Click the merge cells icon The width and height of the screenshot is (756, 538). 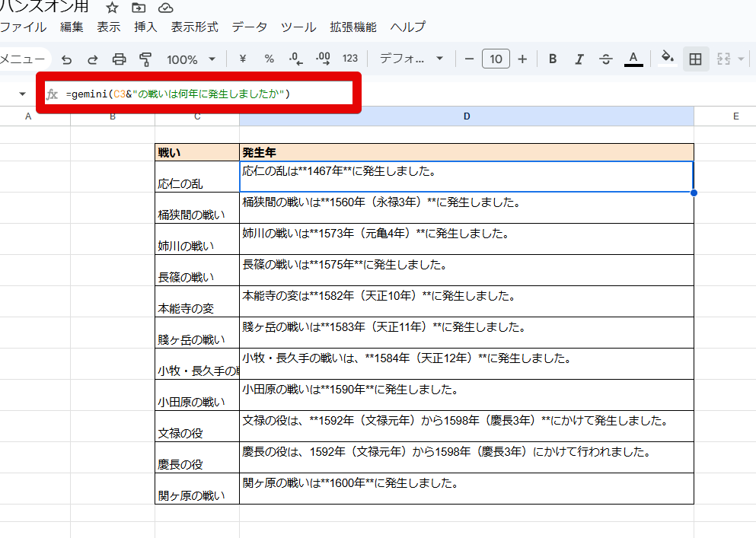click(x=724, y=59)
